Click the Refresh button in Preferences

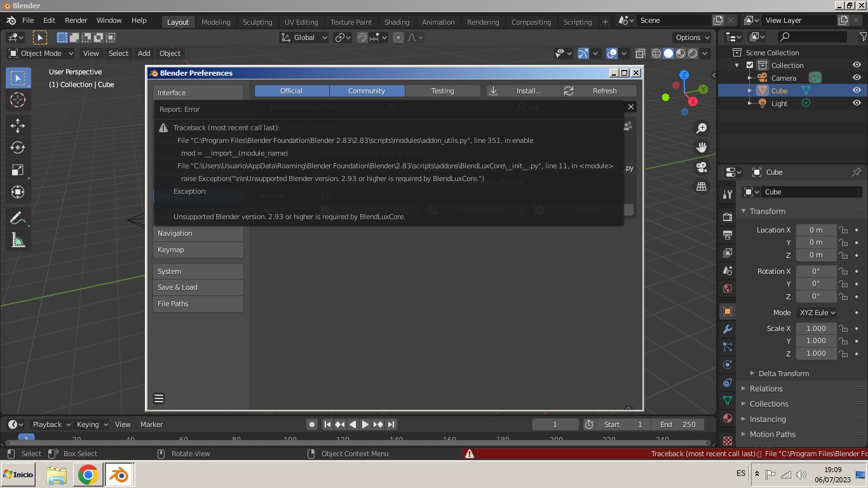[599, 91]
